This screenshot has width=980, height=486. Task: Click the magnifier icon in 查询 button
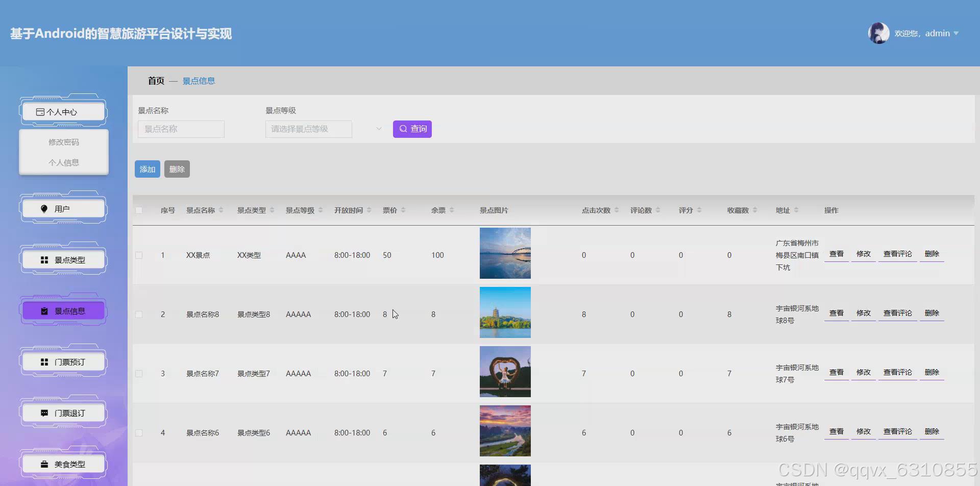403,129
